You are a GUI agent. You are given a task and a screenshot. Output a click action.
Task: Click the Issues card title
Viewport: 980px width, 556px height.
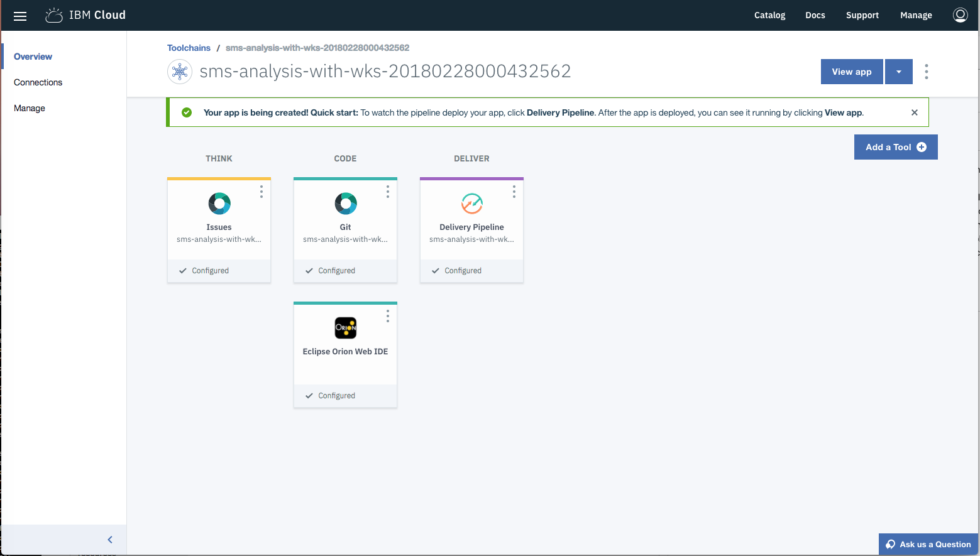coord(219,227)
